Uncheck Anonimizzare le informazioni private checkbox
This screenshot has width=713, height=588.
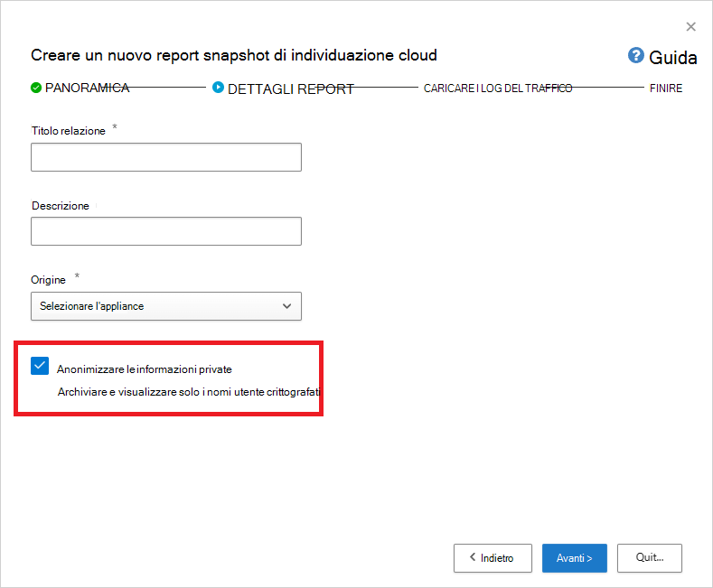[x=40, y=366]
